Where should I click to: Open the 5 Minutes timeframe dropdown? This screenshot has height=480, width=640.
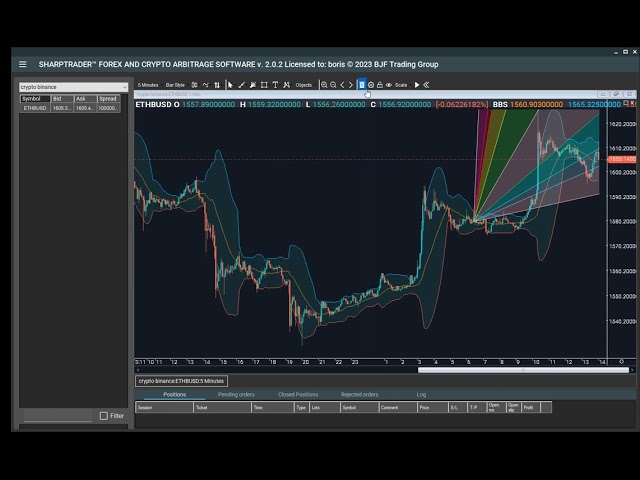point(148,85)
